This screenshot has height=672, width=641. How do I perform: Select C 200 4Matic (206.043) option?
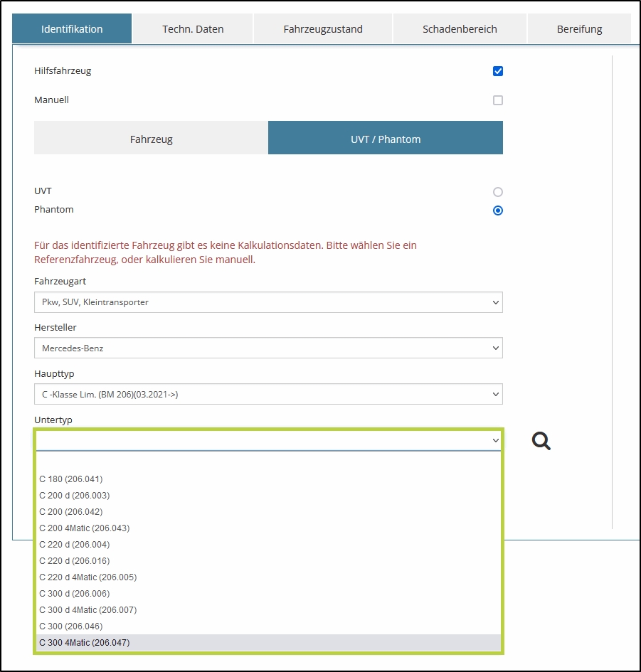(85, 528)
